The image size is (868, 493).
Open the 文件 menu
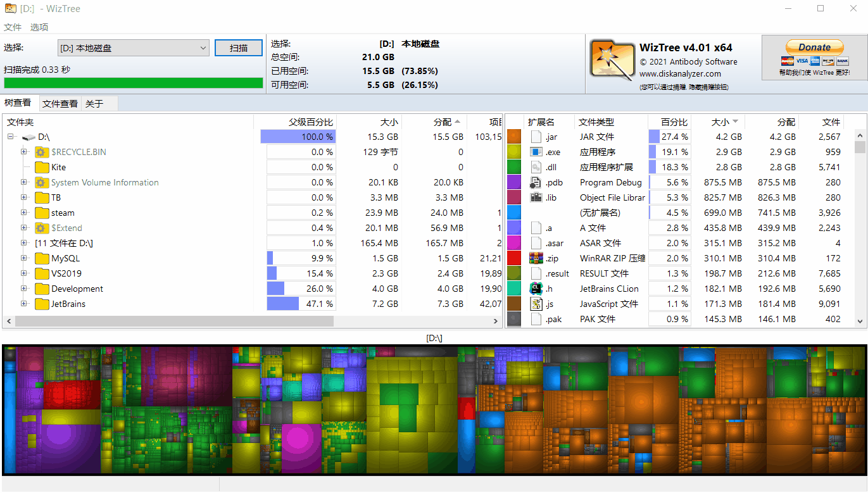[13, 27]
